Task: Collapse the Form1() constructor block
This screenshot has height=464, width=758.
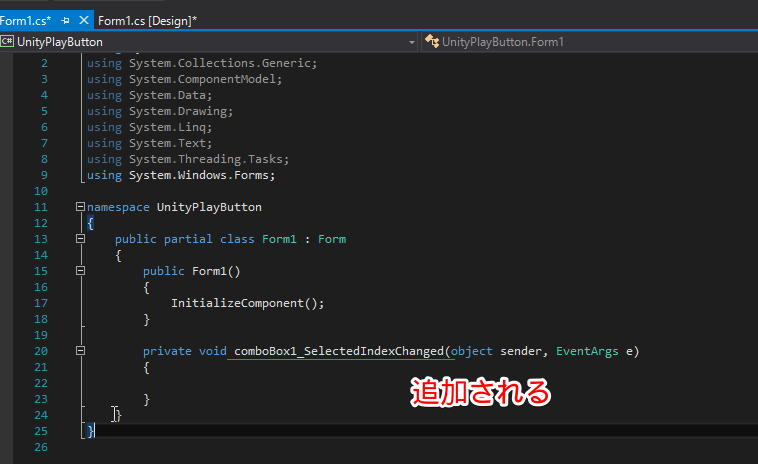Action: click(x=80, y=271)
